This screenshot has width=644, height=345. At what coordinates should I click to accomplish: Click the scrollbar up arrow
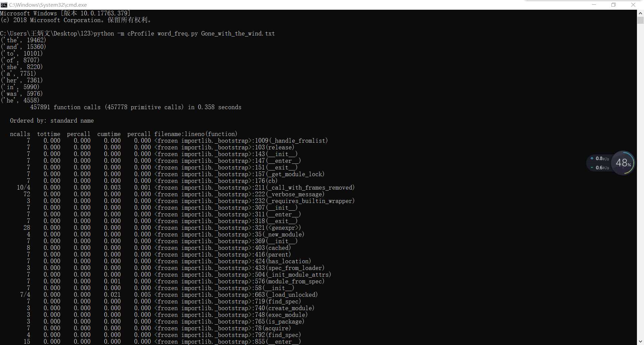[640, 13]
